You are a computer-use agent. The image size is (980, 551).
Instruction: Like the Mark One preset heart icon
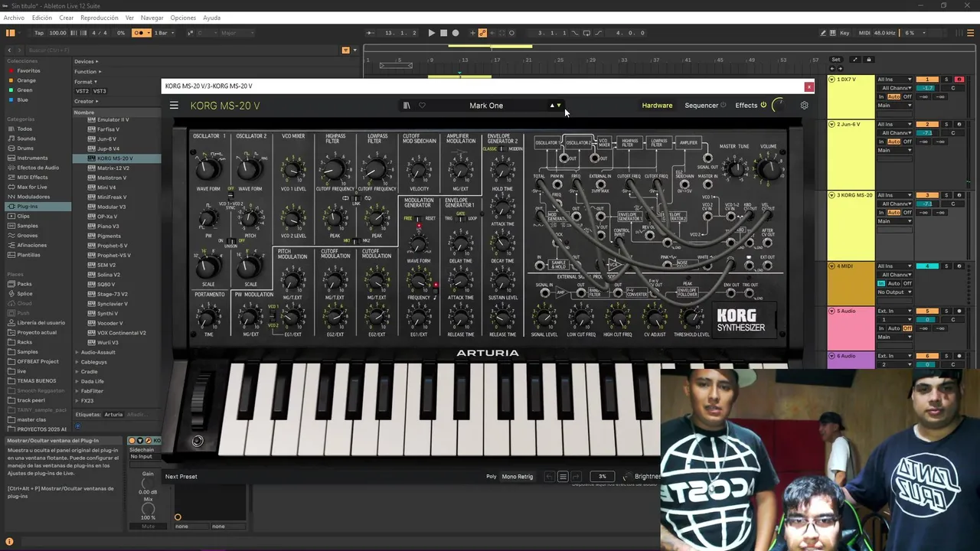point(422,106)
